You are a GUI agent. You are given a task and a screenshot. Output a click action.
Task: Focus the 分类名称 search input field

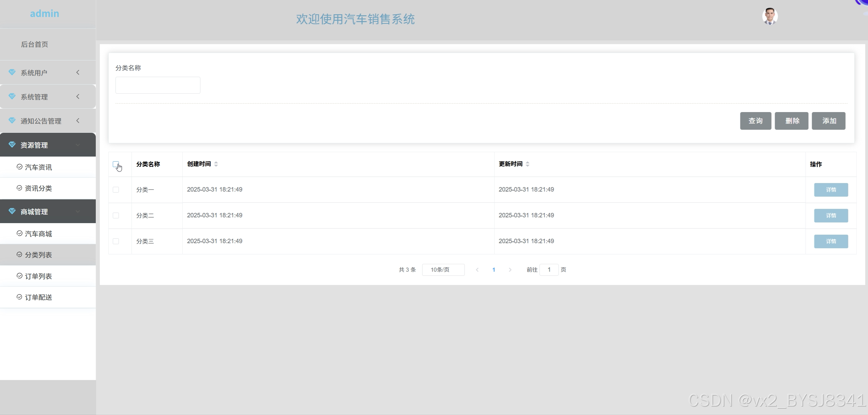pyautogui.click(x=158, y=85)
